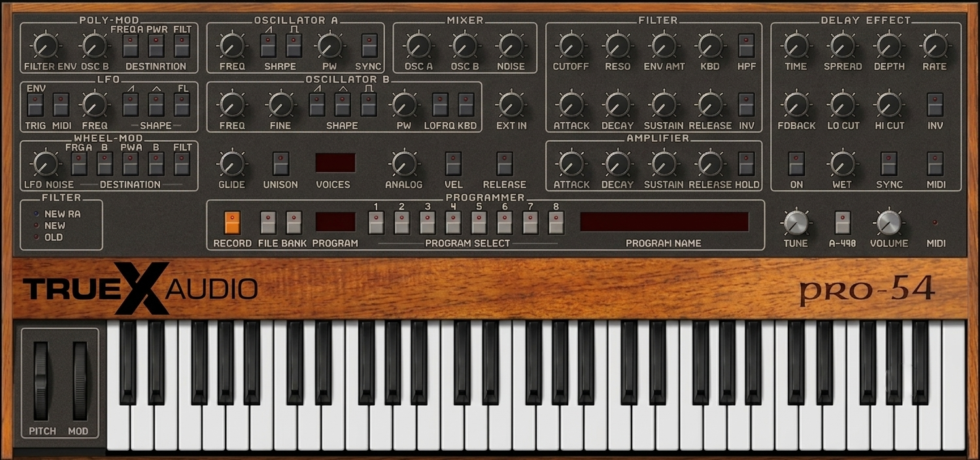The height and width of the screenshot is (460, 980).
Task: Click the VOLUME knob
Action: (x=888, y=222)
